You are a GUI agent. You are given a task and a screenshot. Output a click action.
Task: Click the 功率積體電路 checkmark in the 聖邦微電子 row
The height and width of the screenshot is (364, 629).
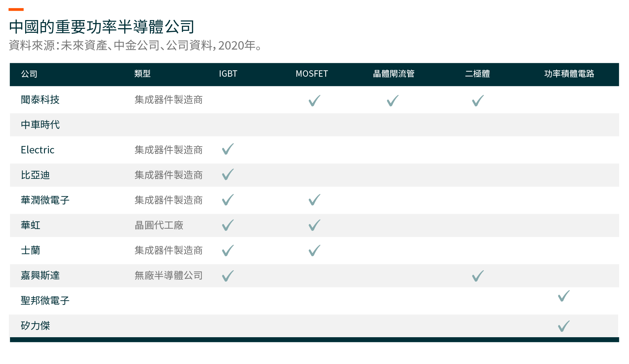pyautogui.click(x=564, y=296)
